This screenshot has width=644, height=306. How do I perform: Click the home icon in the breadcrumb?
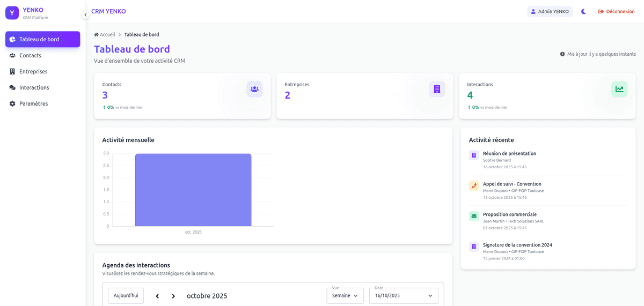point(97,35)
